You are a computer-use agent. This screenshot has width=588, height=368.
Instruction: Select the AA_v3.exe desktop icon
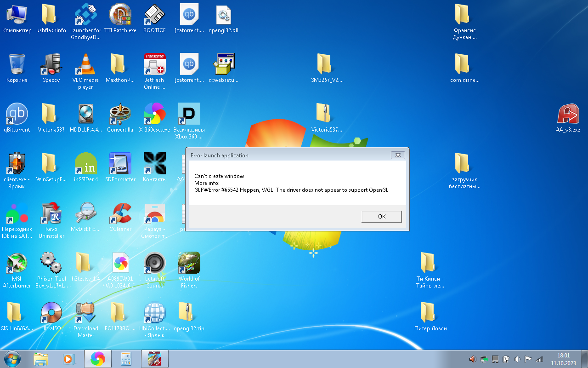point(568,118)
